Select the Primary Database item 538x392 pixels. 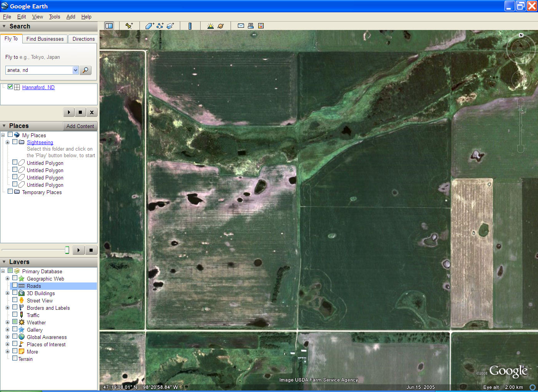tap(42, 271)
